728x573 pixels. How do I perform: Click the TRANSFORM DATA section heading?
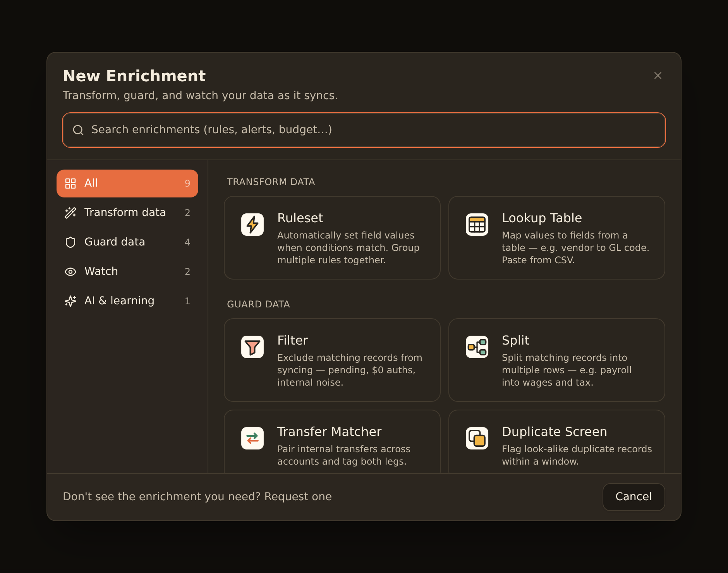(271, 182)
